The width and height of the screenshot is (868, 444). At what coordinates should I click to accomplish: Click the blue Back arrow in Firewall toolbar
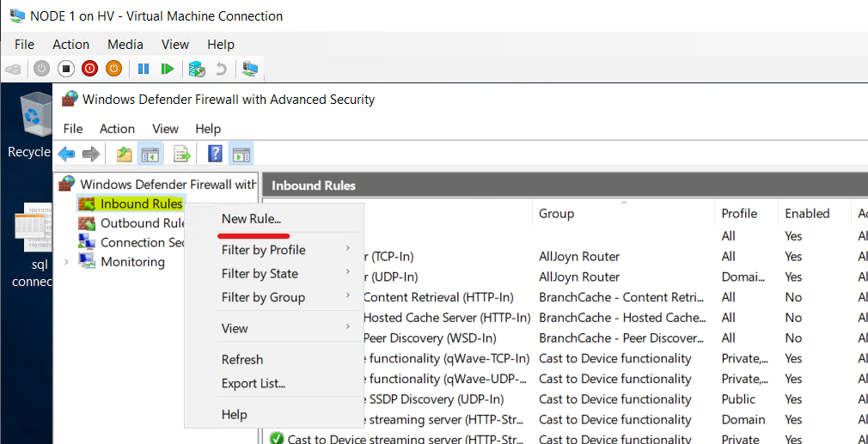pyautogui.click(x=66, y=155)
